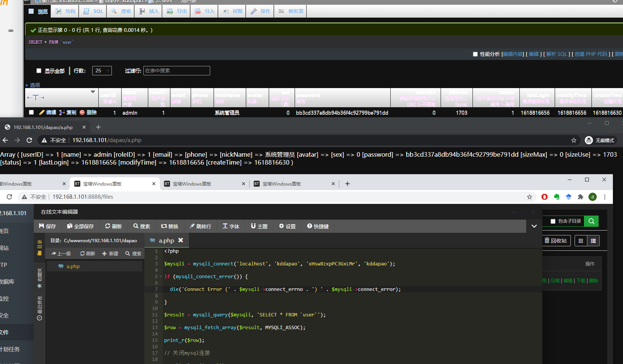
Task: Close the 192.168.1.101/dapao/a.php browser tab
Action: [x=84, y=127]
